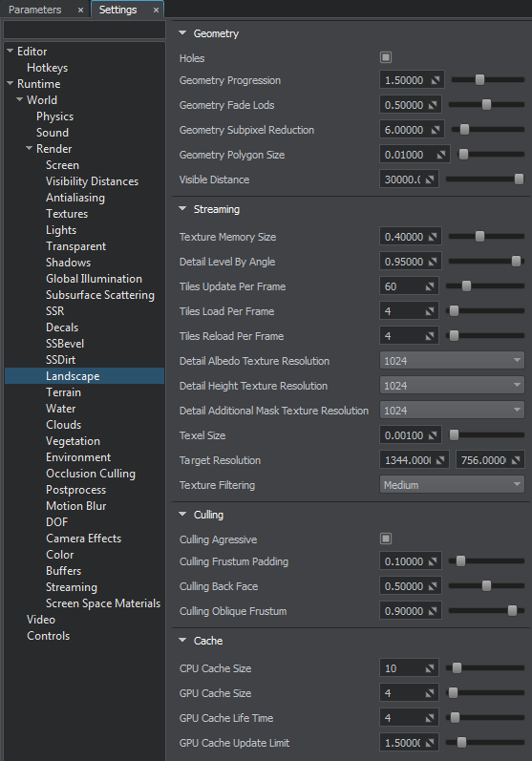532x761 pixels.
Task: Click the drag-arrow icon in Tiles Load Per Frame field
Action: click(x=430, y=311)
